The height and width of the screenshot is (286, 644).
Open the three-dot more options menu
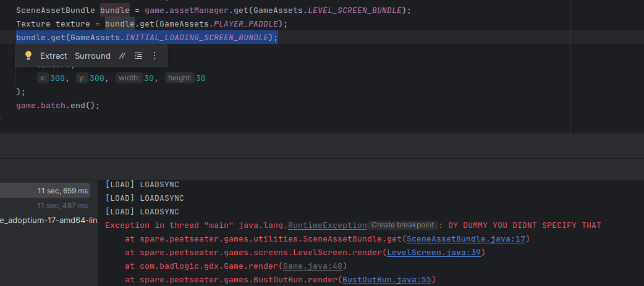pos(155,56)
